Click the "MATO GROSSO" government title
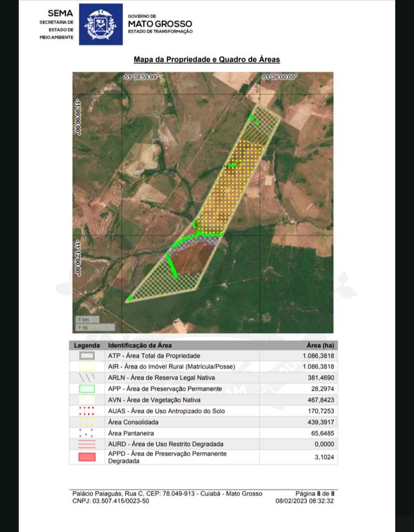Screen dimensions: 414x532 [x=160, y=24]
